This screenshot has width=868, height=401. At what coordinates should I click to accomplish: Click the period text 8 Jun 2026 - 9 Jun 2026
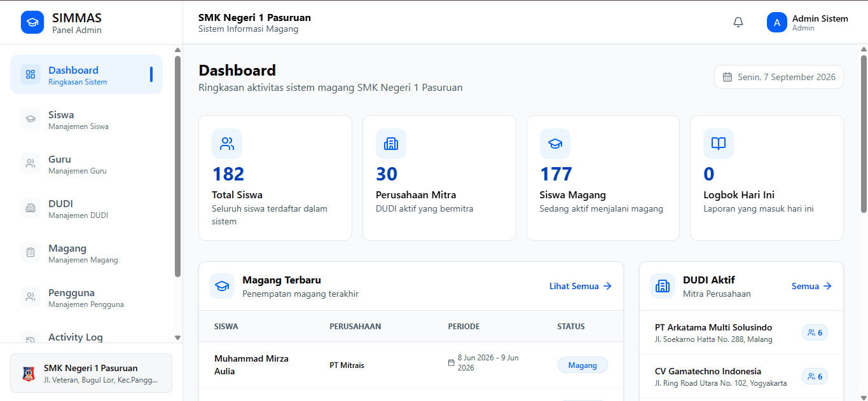click(488, 363)
